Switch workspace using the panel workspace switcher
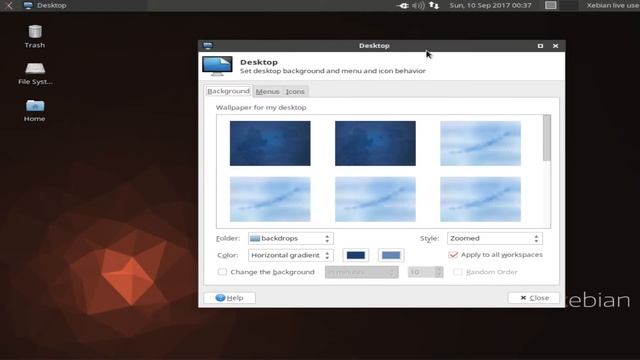 (x=561, y=5)
